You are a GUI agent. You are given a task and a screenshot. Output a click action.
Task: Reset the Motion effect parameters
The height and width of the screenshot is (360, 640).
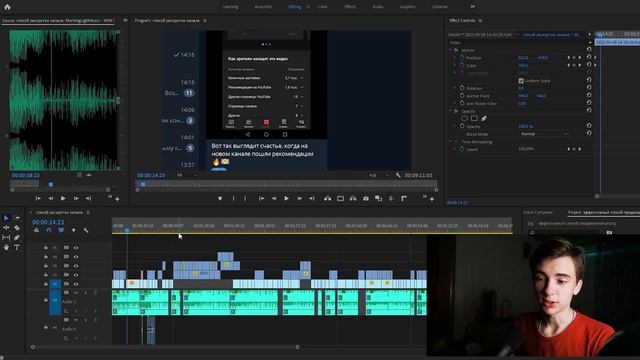(x=589, y=50)
